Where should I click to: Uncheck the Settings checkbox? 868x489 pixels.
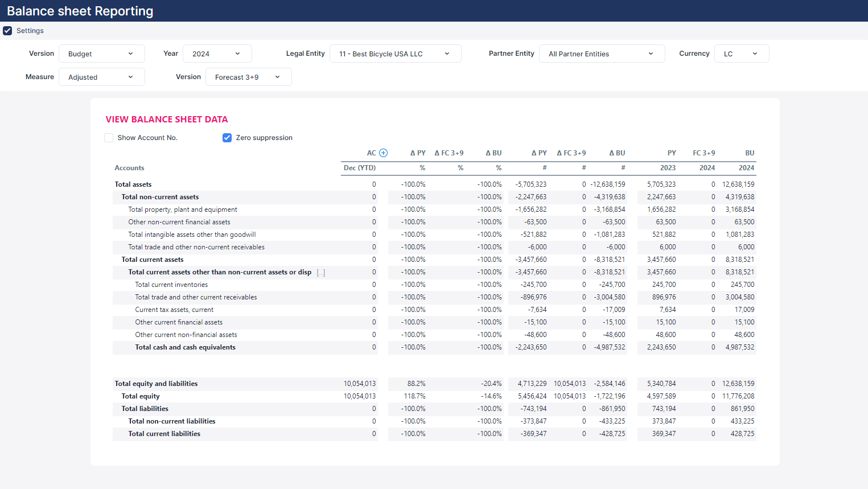(7, 31)
